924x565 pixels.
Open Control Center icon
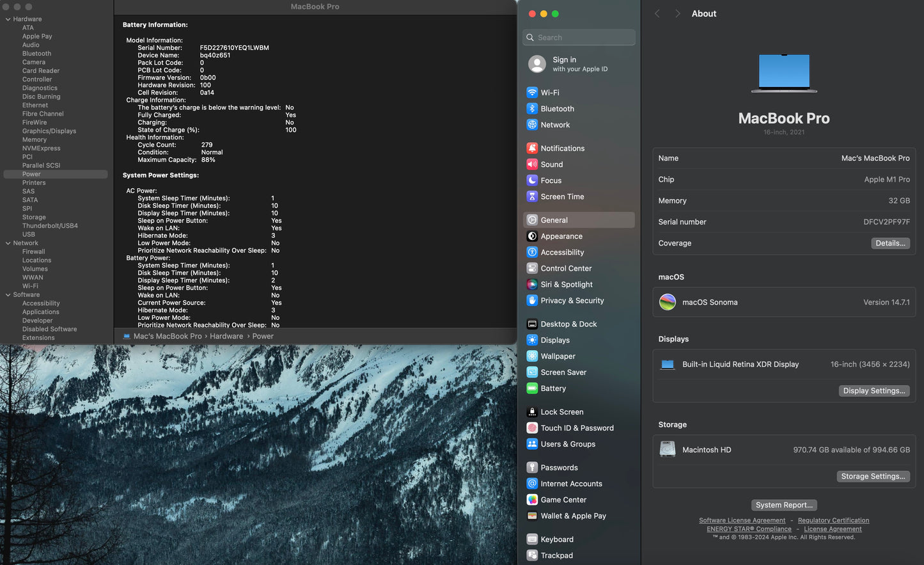pos(532,268)
